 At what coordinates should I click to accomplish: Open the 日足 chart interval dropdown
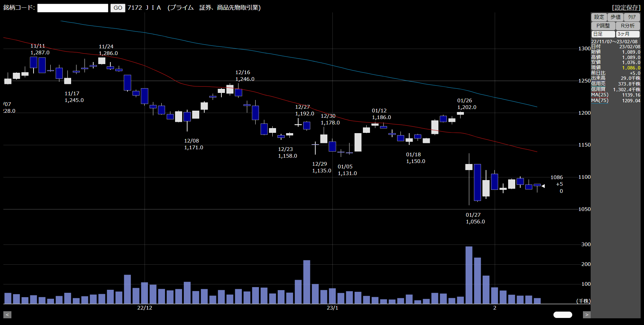point(603,34)
